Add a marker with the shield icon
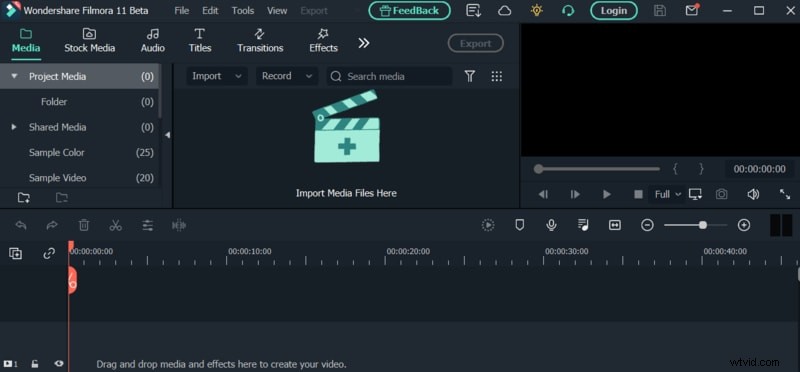800x372 pixels. click(x=519, y=225)
